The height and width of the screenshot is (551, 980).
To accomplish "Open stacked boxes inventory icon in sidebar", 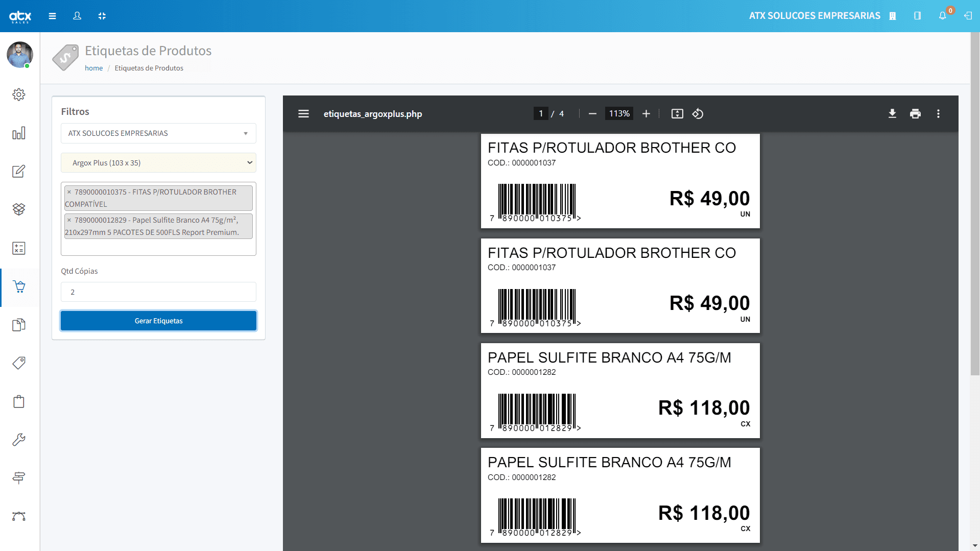I will tap(19, 209).
